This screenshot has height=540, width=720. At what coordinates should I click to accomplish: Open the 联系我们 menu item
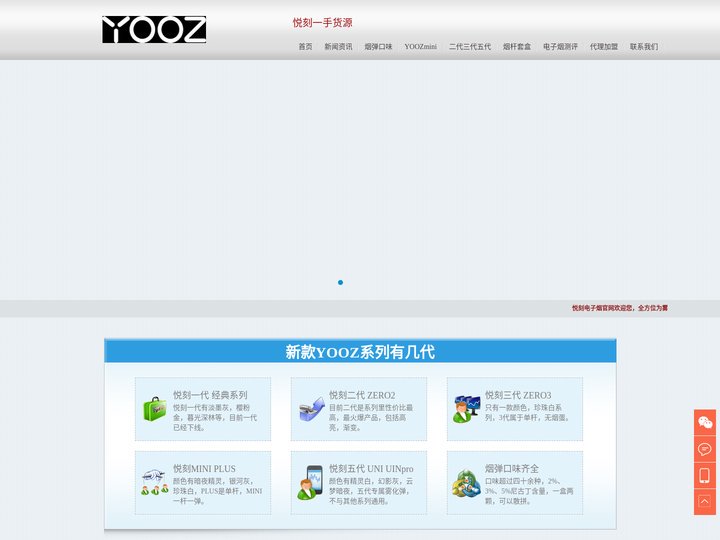point(644,46)
